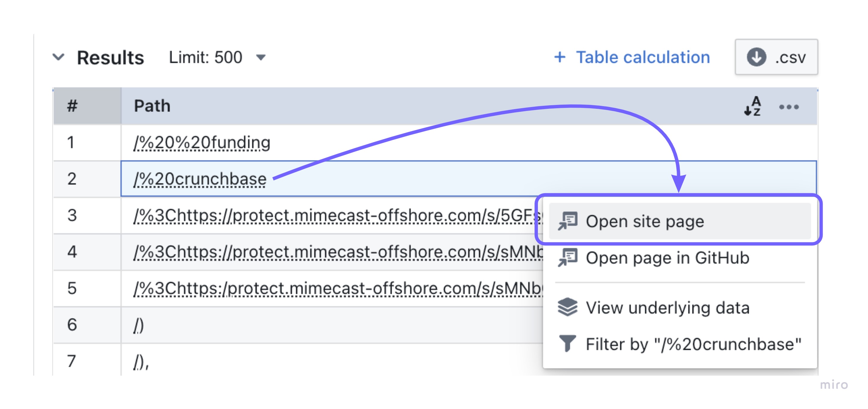Click the Table calculation link
The height and width of the screenshot is (409, 868).
pos(643,57)
